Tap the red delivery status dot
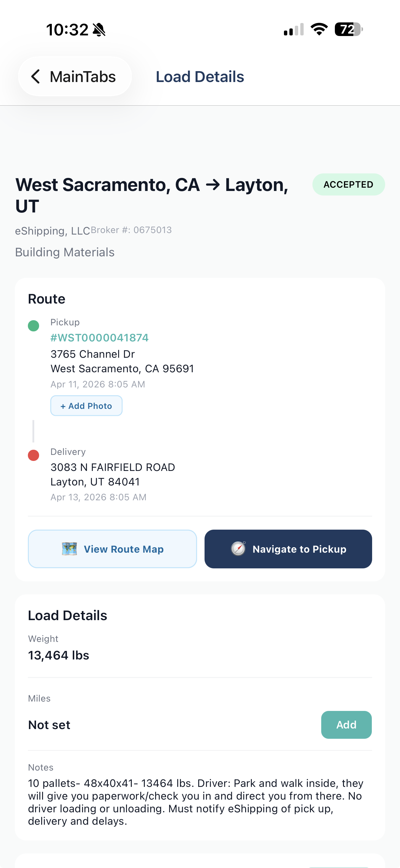This screenshot has height=868, width=400. tap(33, 455)
